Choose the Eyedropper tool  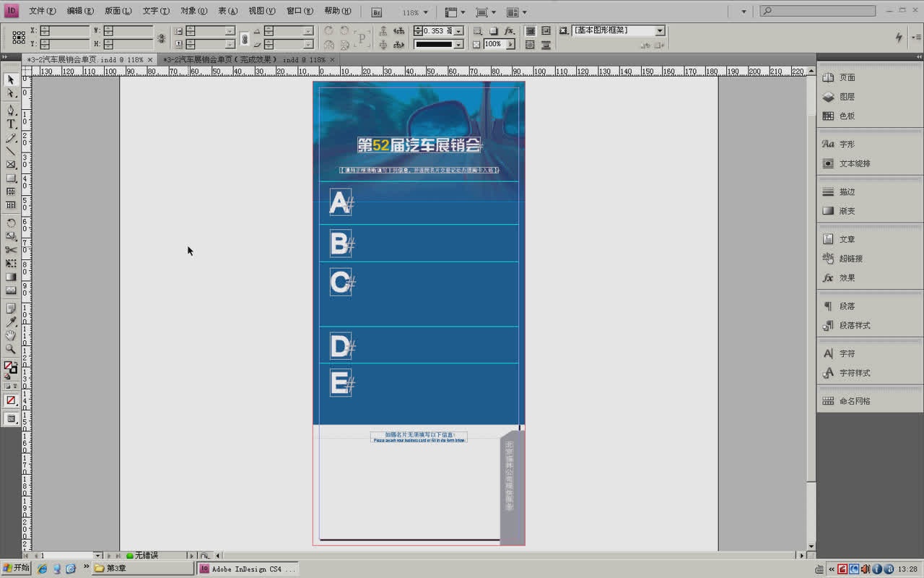(11, 322)
